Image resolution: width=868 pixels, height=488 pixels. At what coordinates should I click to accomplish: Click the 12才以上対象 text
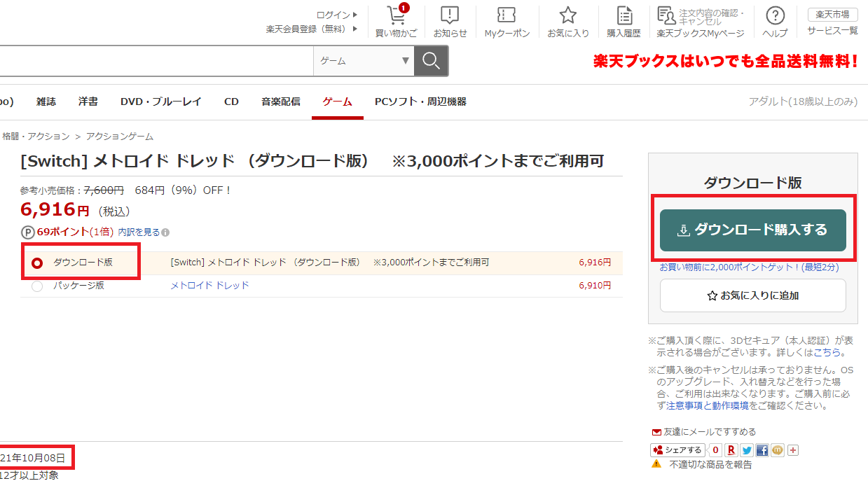tap(29, 475)
